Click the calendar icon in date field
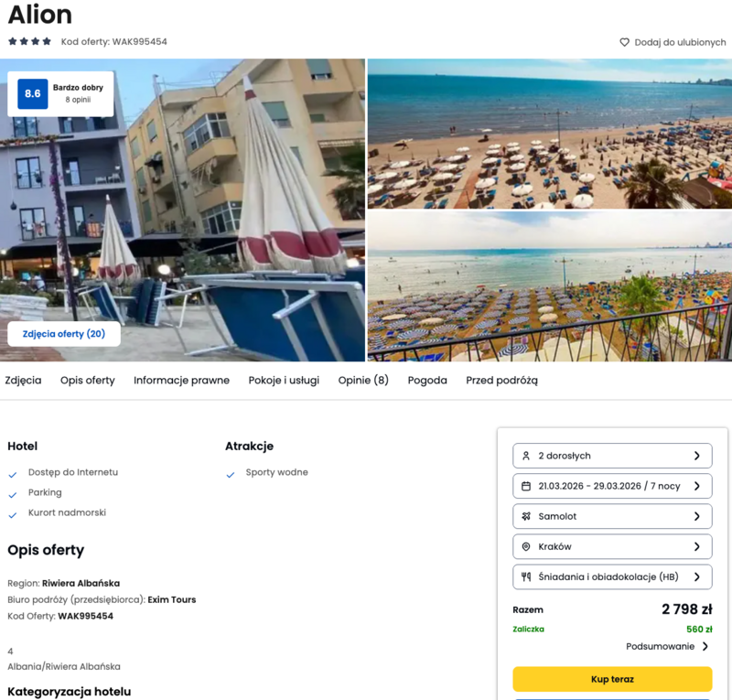 click(x=525, y=486)
